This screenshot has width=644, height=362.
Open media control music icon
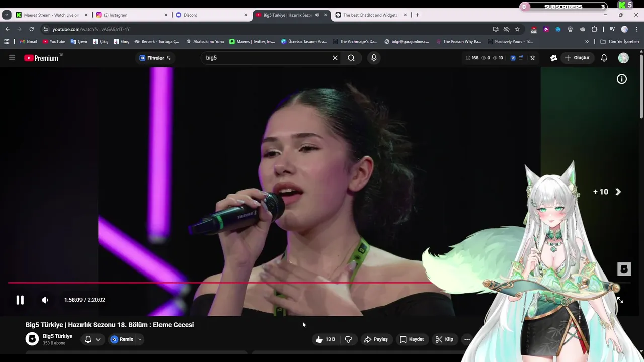click(612, 29)
